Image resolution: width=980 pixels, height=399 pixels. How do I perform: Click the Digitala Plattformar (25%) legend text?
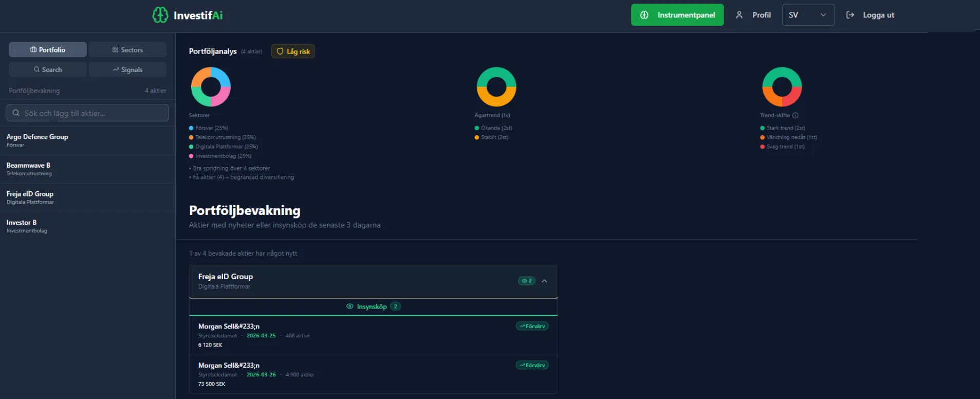tap(227, 147)
